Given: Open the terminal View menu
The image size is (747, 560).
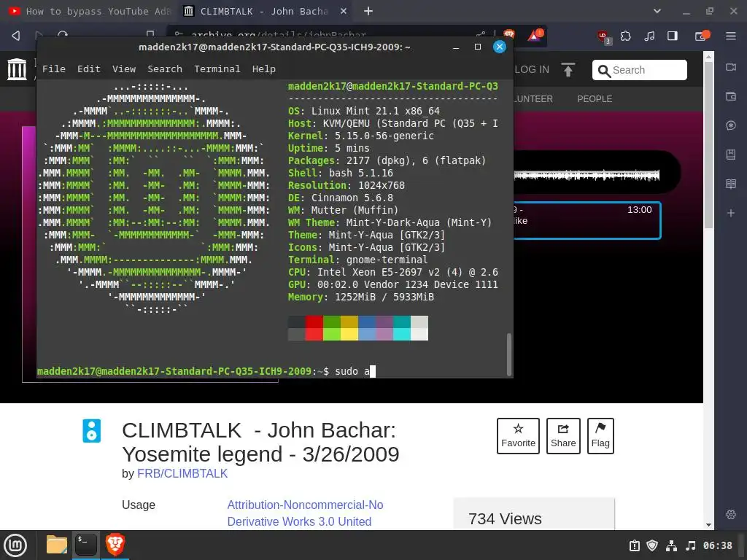Looking at the screenshot, I should point(124,69).
